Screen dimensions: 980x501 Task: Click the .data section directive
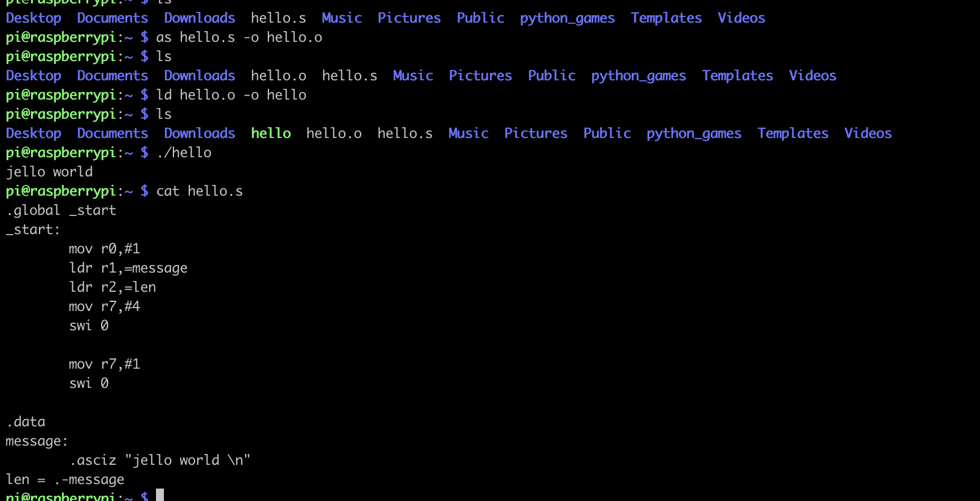coord(26,422)
